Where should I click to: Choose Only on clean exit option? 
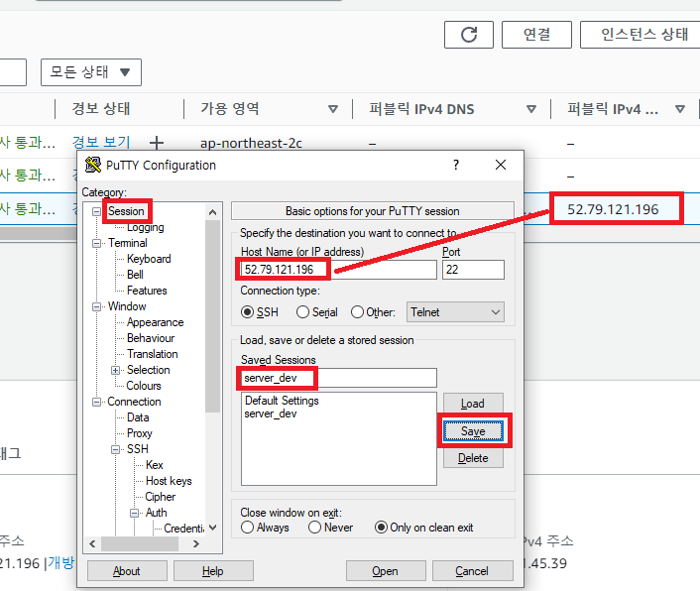click(x=381, y=528)
